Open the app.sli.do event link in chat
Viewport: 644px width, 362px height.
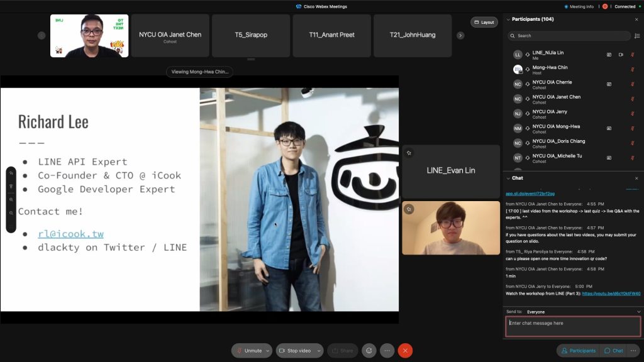[x=530, y=194]
